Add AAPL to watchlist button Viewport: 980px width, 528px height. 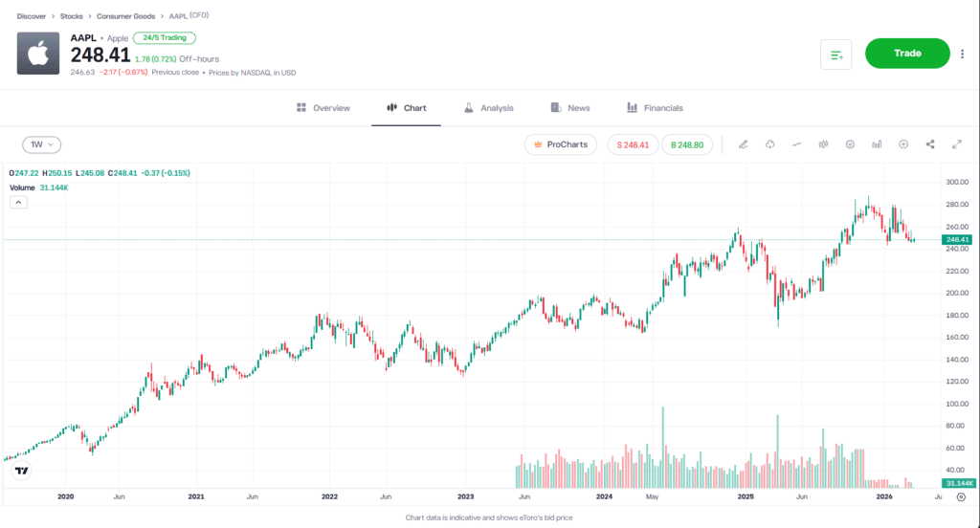(x=835, y=55)
